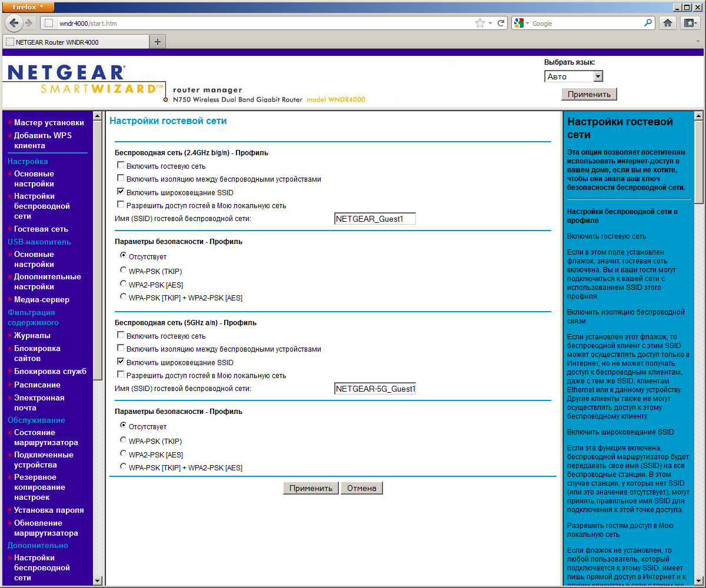Open Добавить WPS клиента link
706x588 pixels.
click(x=43, y=141)
